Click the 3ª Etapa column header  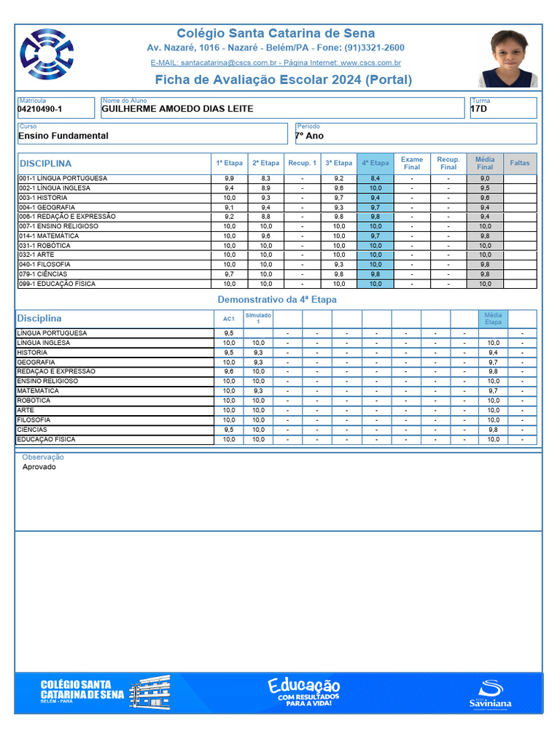pyautogui.click(x=338, y=163)
